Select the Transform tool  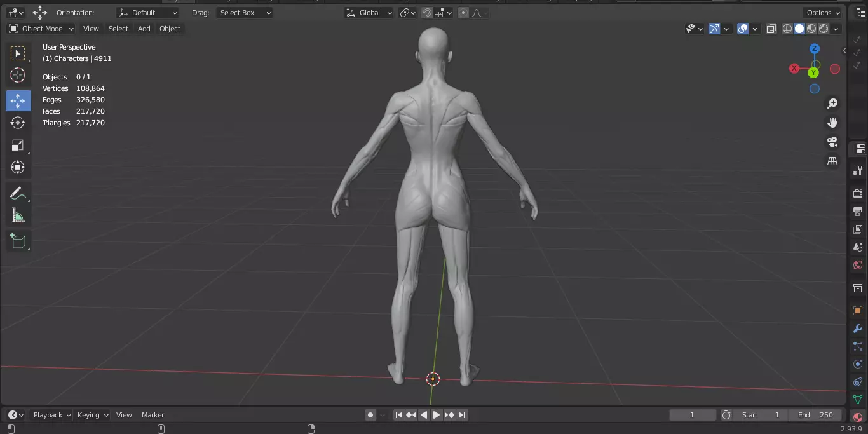coord(18,167)
